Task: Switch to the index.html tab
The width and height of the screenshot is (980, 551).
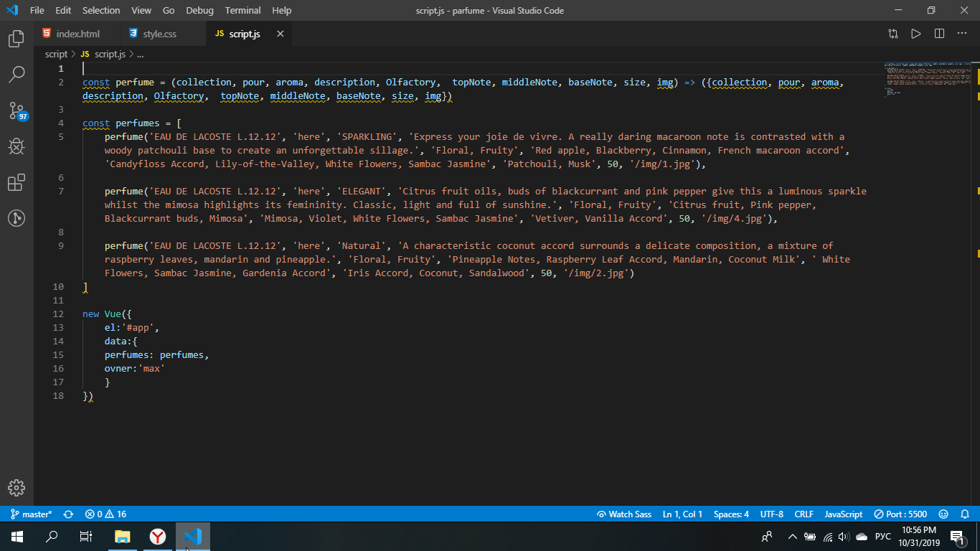Action: 77,34
